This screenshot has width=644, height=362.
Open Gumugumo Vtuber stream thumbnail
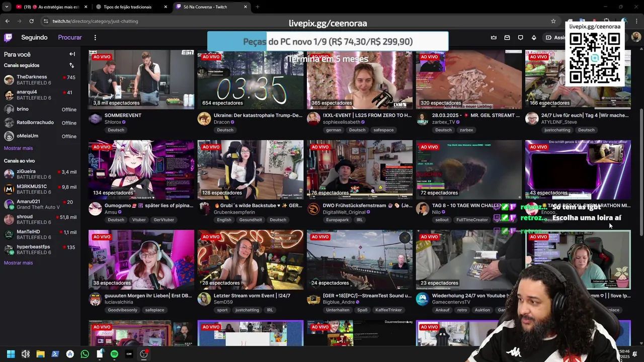click(141, 169)
